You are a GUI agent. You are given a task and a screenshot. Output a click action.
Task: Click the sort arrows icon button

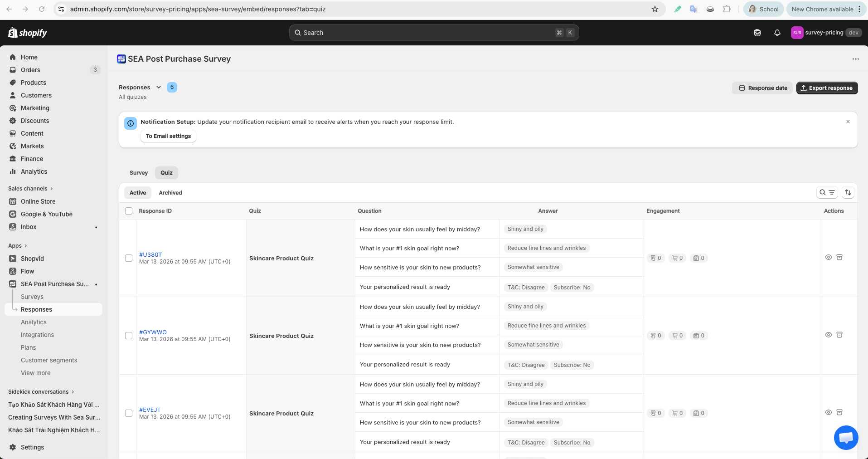point(848,192)
